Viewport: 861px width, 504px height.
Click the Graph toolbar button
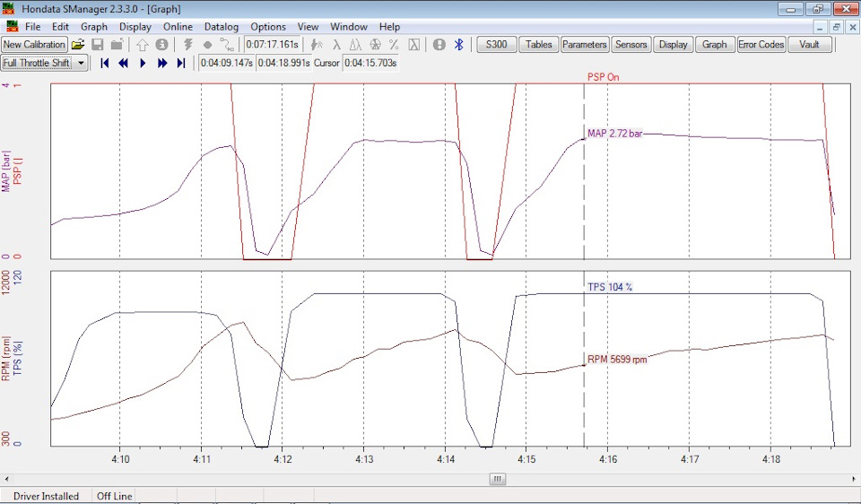715,45
